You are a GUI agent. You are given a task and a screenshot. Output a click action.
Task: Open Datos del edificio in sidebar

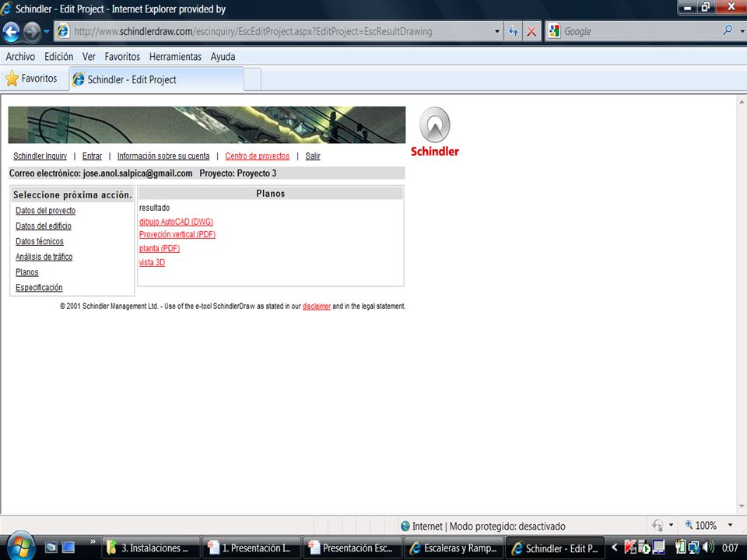pyautogui.click(x=44, y=226)
